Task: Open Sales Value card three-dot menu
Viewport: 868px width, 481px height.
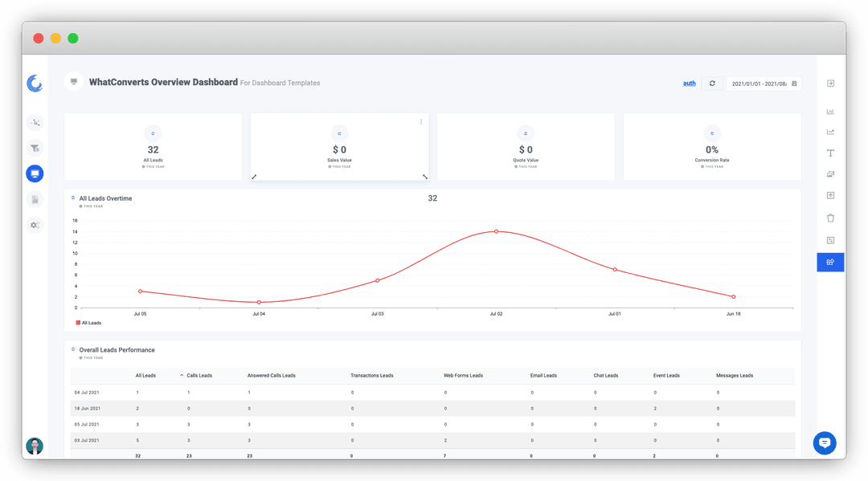Action: tap(420, 121)
